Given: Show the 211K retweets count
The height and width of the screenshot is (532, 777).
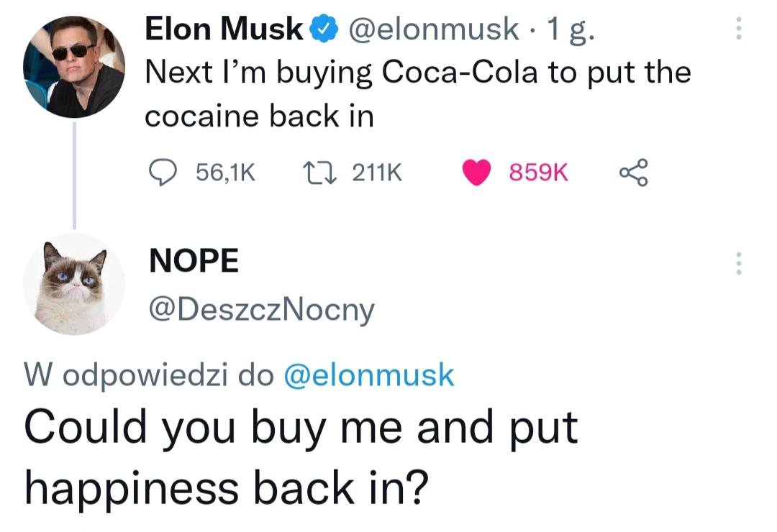Looking at the screenshot, I should [x=377, y=173].
